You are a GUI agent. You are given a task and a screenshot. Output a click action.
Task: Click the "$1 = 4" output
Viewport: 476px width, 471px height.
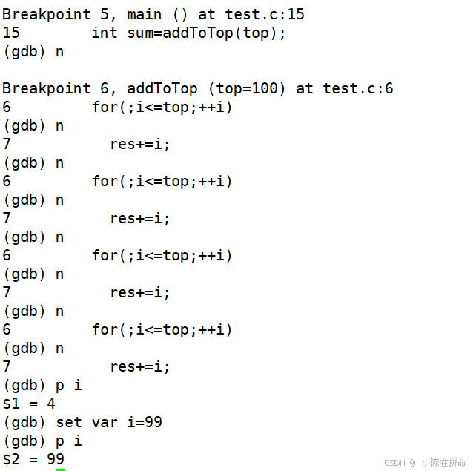pos(29,404)
